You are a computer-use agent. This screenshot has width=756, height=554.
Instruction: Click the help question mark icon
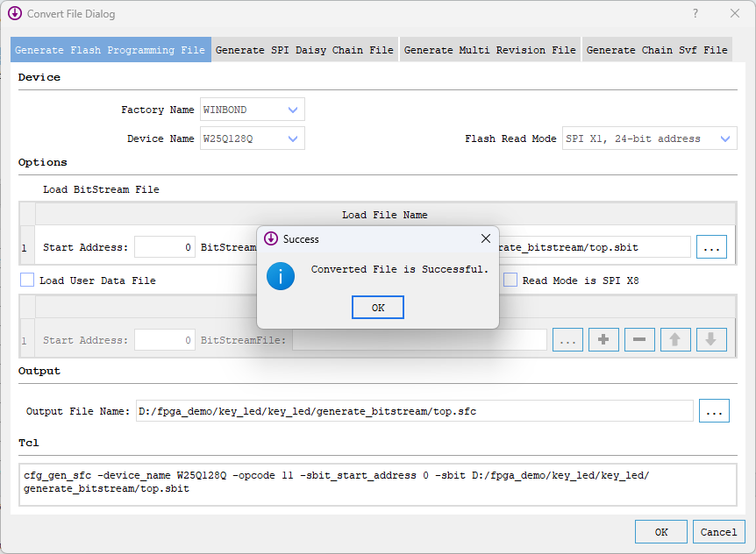[695, 13]
